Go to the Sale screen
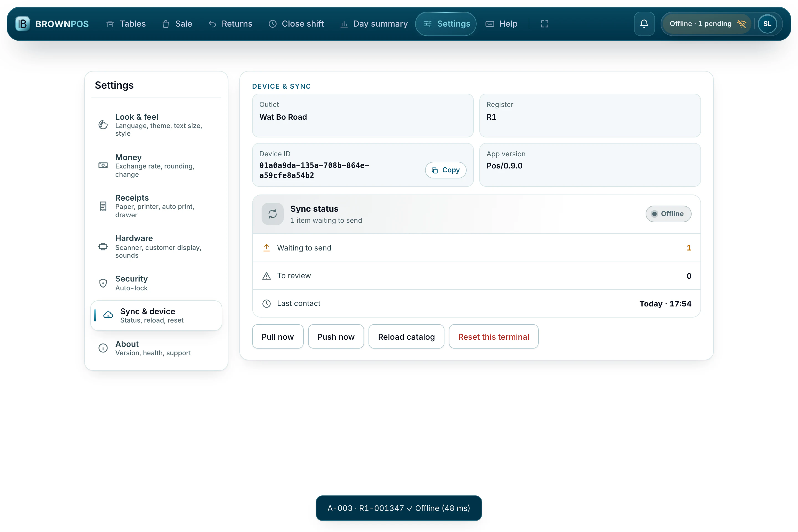798x532 pixels. 177,24
